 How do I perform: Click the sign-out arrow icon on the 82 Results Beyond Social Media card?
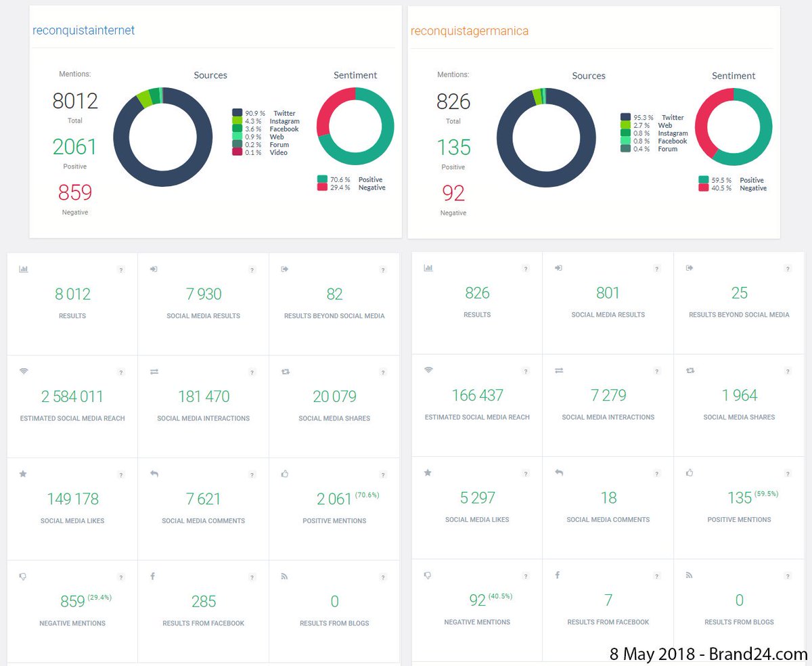click(286, 269)
